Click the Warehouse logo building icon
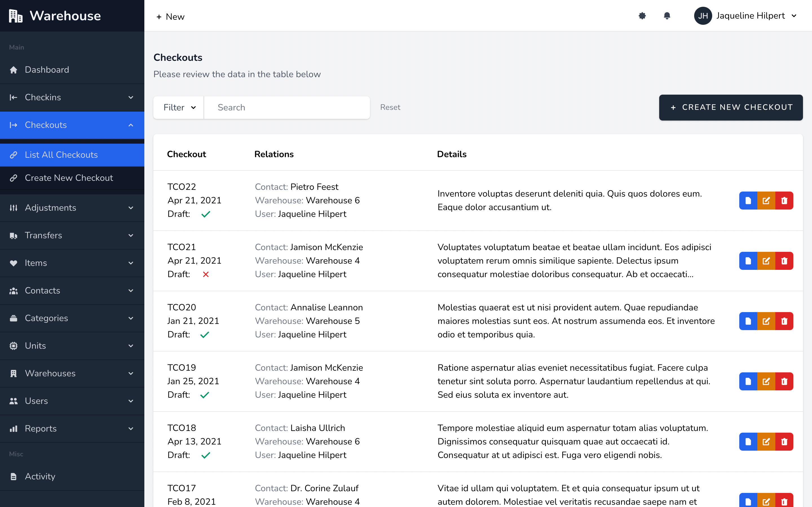Viewport: 812px width, 507px height. pyautogui.click(x=16, y=16)
